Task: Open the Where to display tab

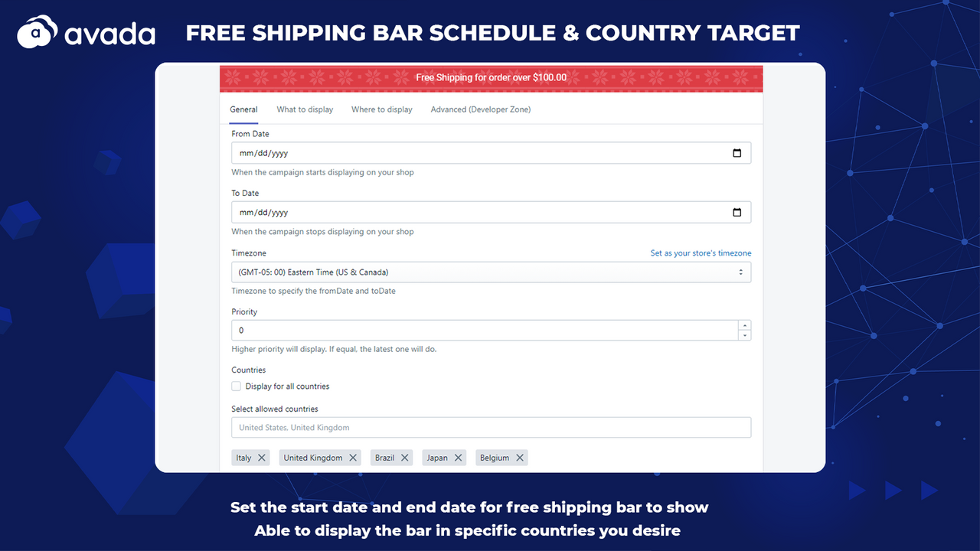Action: coord(382,109)
